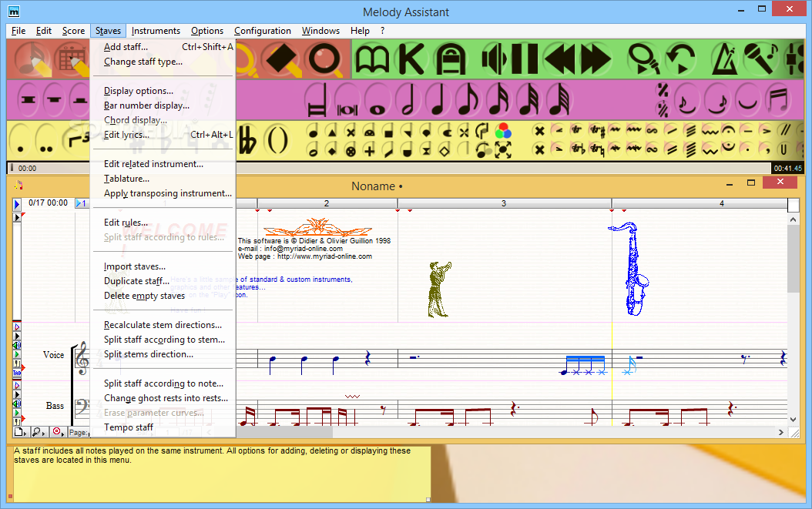Fast forward using the double-right arrows
The height and width of the screenshot is (509, 812).
point(596,59)
